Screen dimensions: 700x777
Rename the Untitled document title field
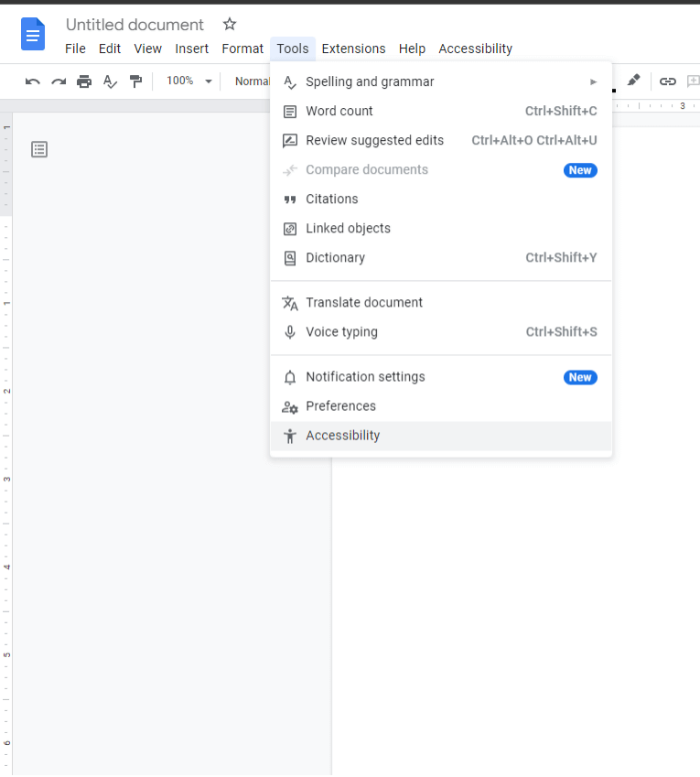(135, 25)
